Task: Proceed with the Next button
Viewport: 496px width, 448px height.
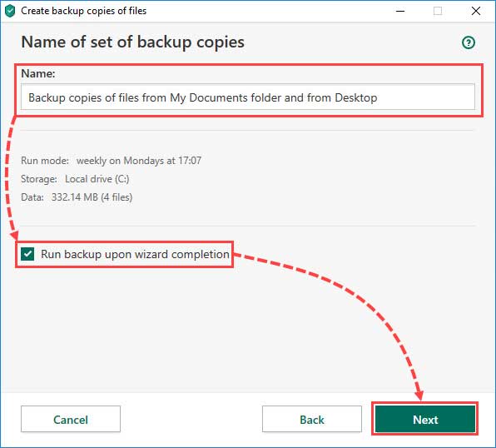Action: (425, 419)
